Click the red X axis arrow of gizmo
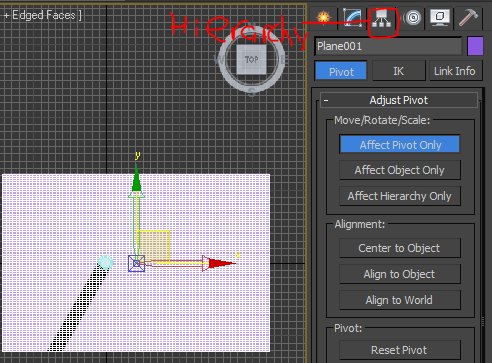 [x=220, y=264]
